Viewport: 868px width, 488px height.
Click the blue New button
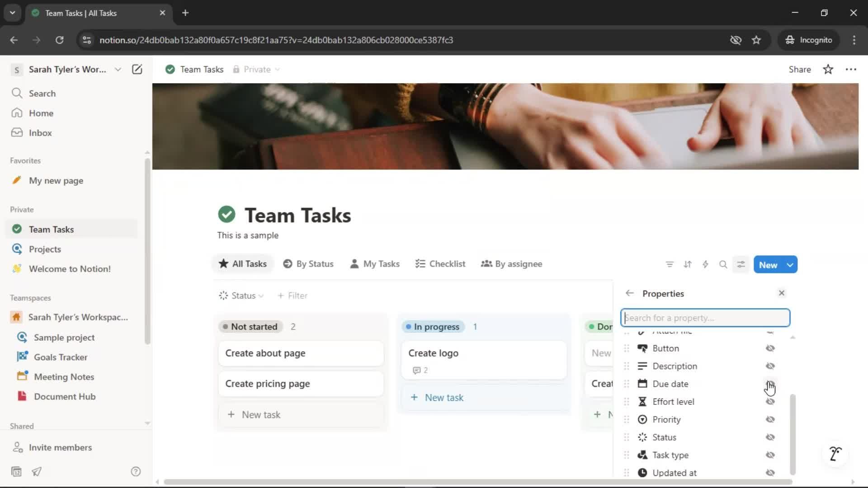pos(768,265)
